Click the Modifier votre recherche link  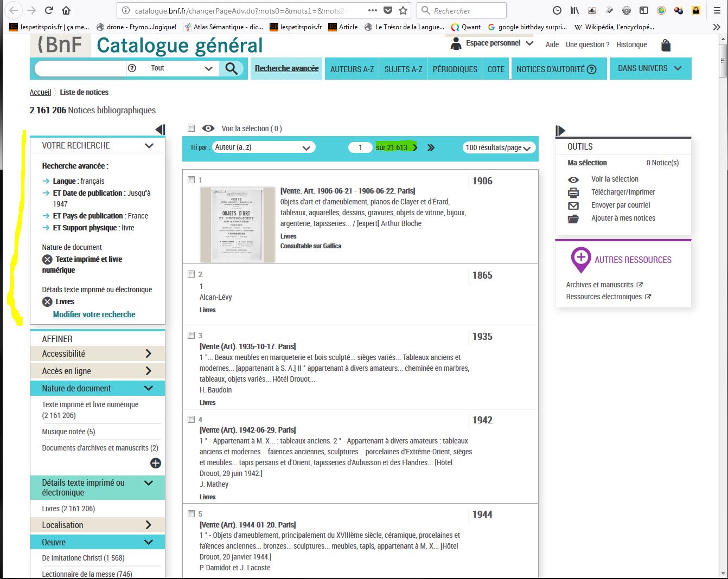pyautogui.click(x=94, y=314)
